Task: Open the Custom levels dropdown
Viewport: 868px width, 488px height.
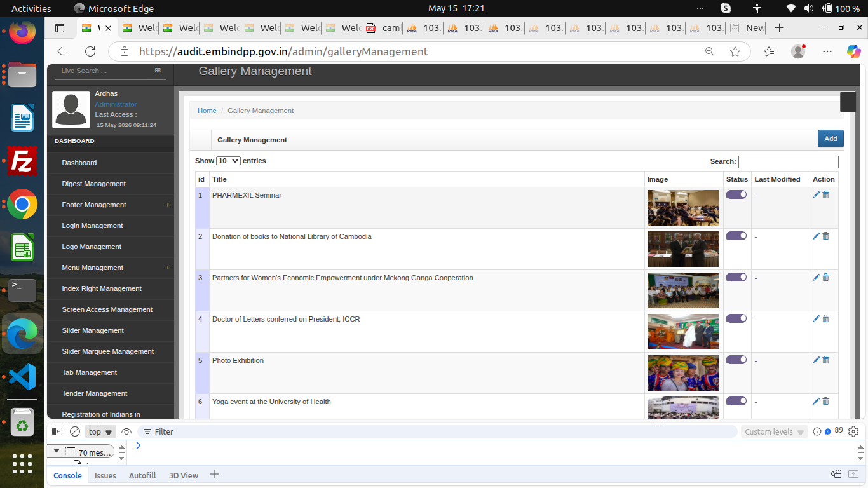Action: point(774,431)
